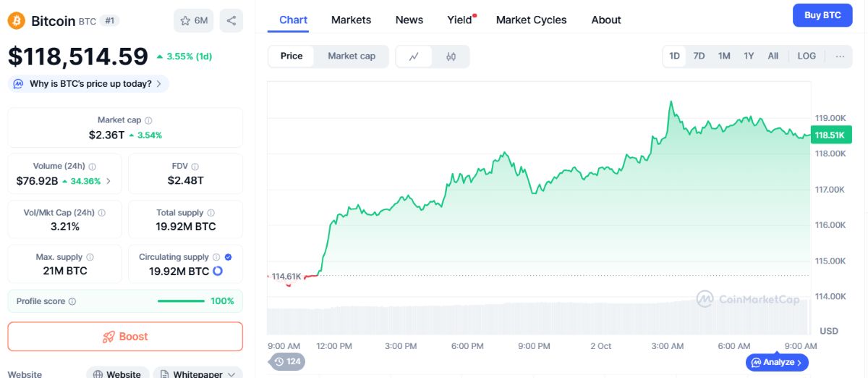Switch to candlestick chart view
The image size is (868, 378).
tap(451, 56)
